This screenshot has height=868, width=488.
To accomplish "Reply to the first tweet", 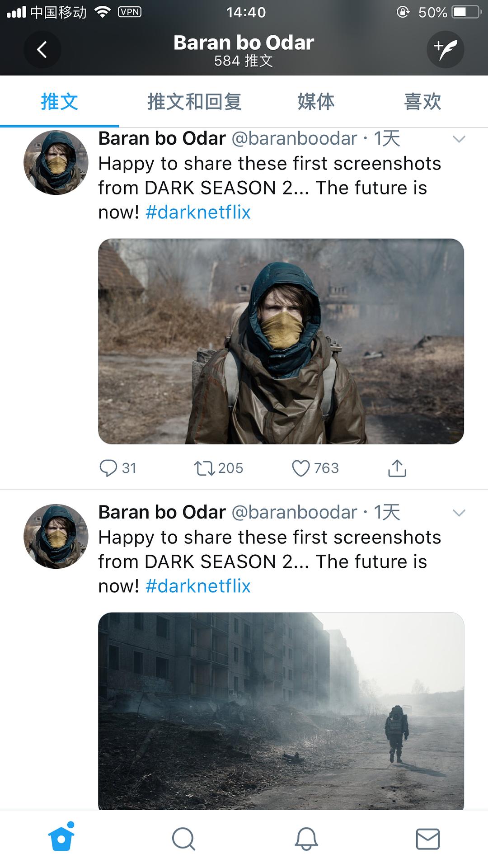I will (108, 468).
